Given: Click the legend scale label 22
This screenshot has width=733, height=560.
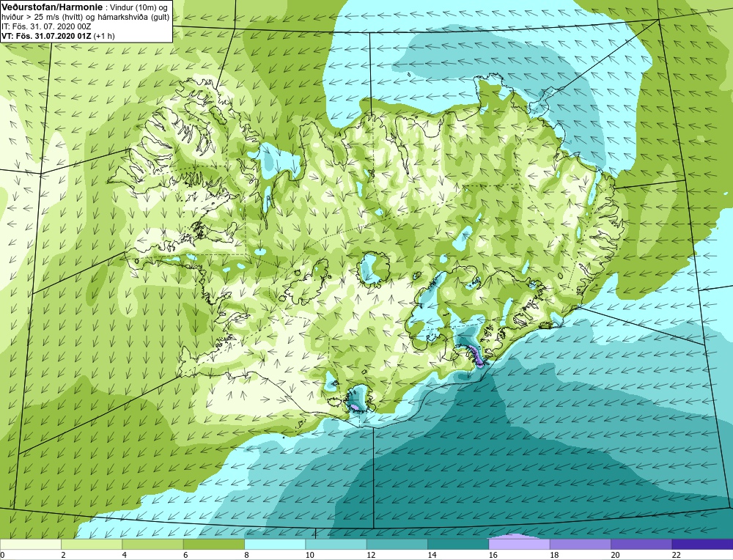Looking at the screenshot, I should [x=676, y=556].
